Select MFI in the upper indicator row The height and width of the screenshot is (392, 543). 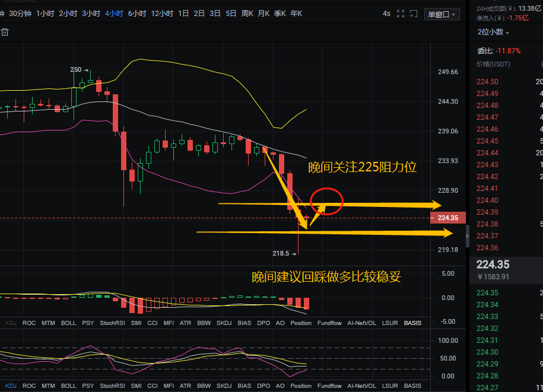click(169, 323)
